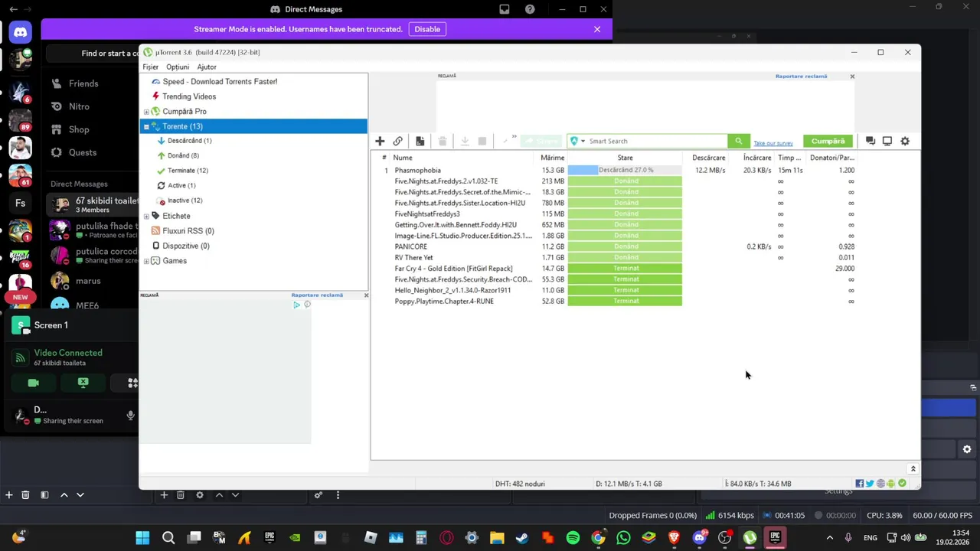Image resolution: width=980 pixels, height=551 pixels.
Task: Click the Twitter icon in uTorrent status bar
Action: click(870, 484)
